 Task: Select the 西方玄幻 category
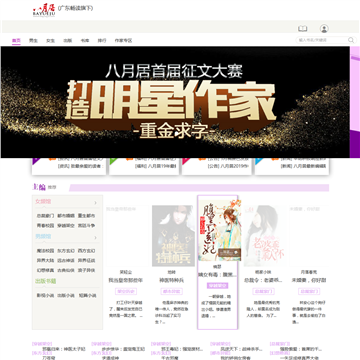tap(86, 251)
